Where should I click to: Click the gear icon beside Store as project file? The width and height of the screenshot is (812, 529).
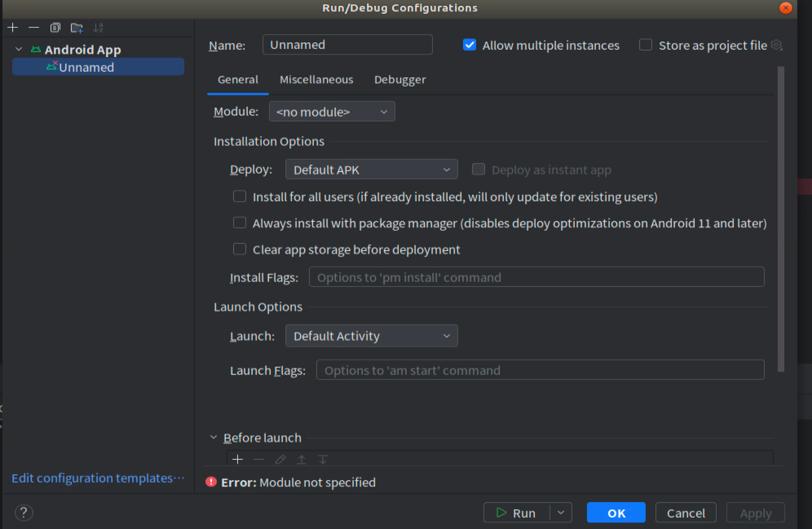coord(777,45)
